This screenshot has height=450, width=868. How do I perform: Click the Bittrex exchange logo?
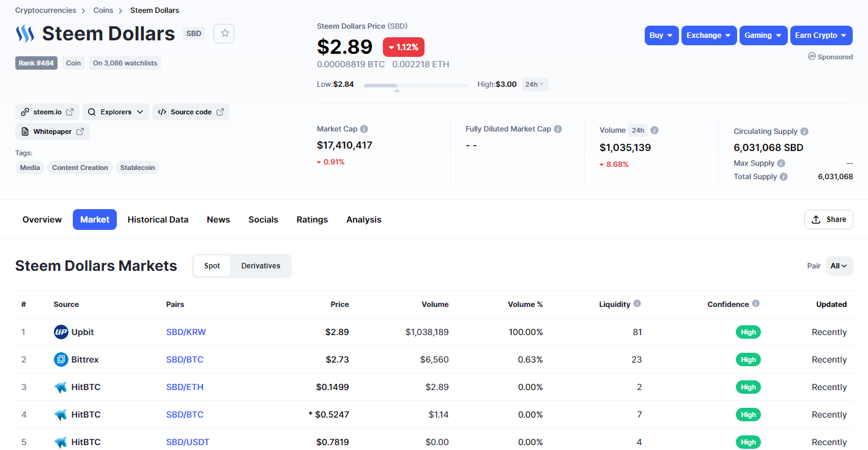61,360
